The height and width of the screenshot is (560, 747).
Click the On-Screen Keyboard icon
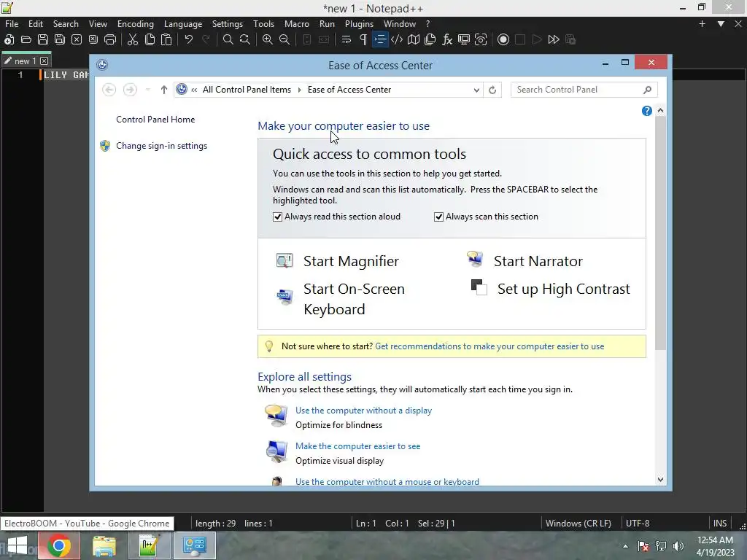pyautogui.click(x=285, y=297)
